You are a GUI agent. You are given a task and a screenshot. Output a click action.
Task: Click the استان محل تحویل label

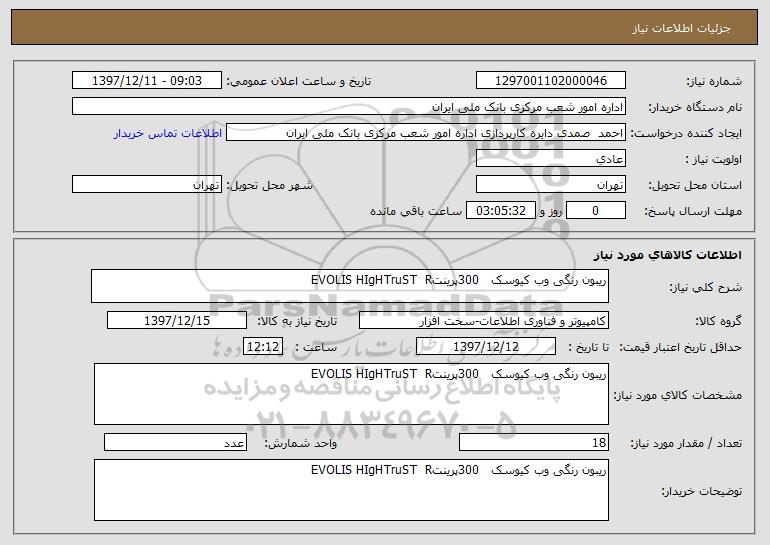pyautogui.click(x=695, y=185)
